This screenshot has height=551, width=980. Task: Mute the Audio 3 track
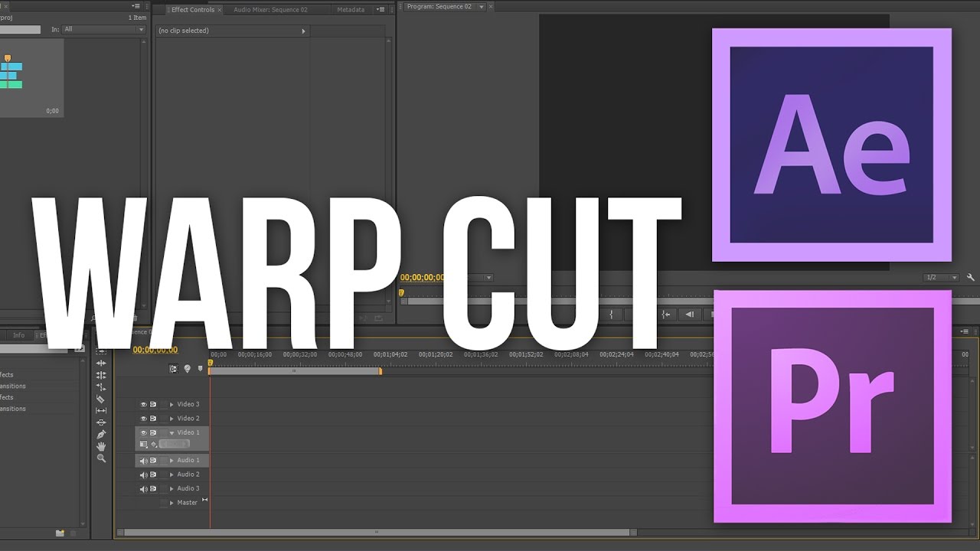coord(143,488)
